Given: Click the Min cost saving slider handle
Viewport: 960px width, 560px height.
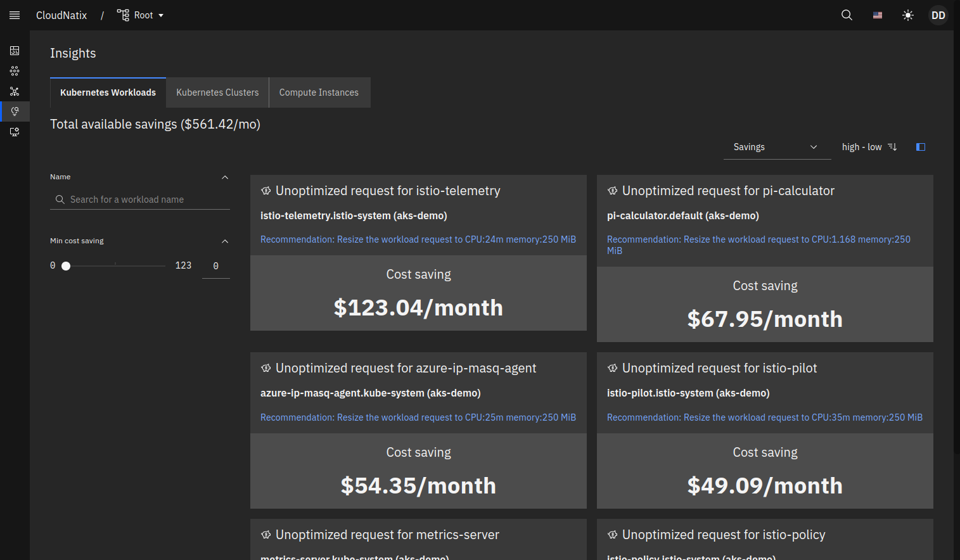Looking at the screenshot, I should pos(66,266).
